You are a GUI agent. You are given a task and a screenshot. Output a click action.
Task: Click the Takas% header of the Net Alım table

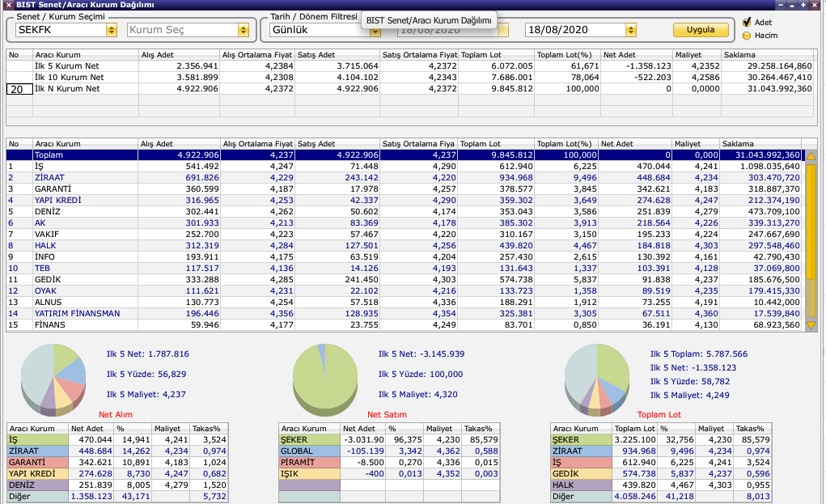coord(210,429)
